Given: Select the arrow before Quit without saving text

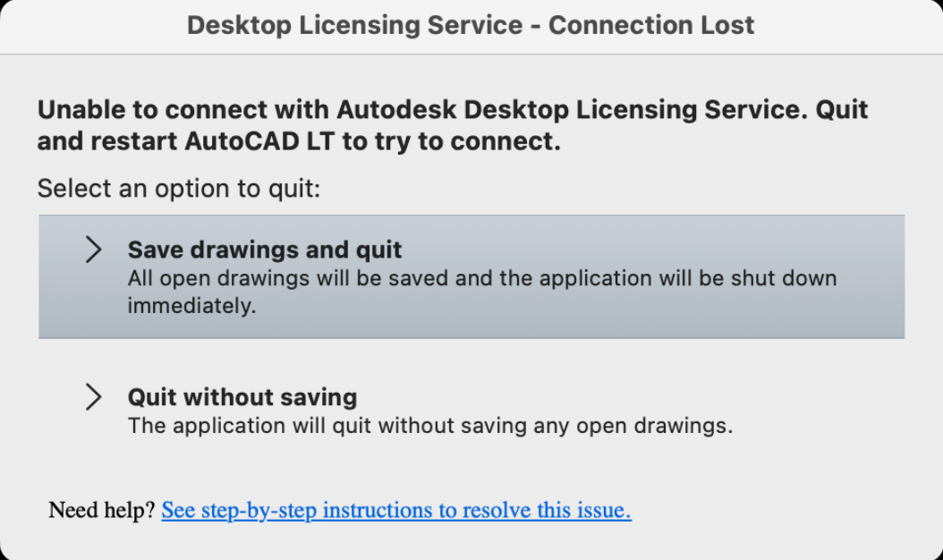Looking at the screenshot, I should 93,396.
